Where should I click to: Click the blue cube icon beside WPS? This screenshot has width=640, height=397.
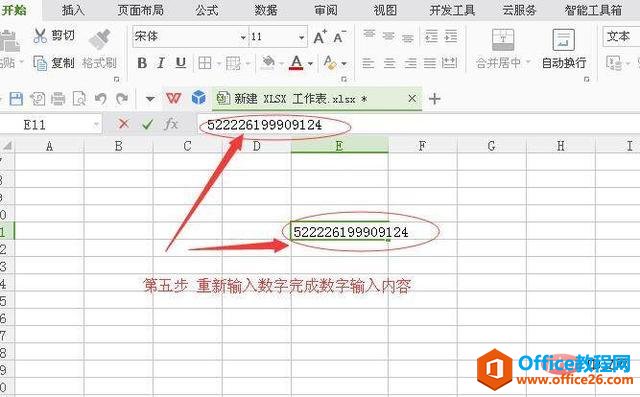[198, 98]
